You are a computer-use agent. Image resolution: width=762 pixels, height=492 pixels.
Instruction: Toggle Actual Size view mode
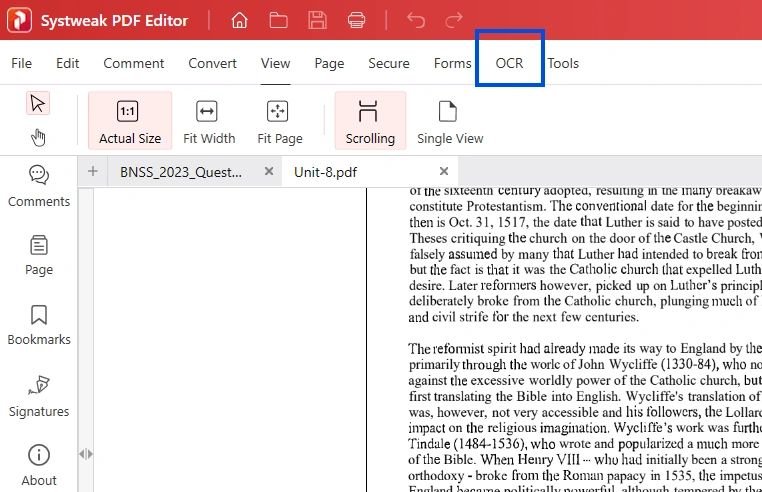pyautogui.click(x=129, y=121)
